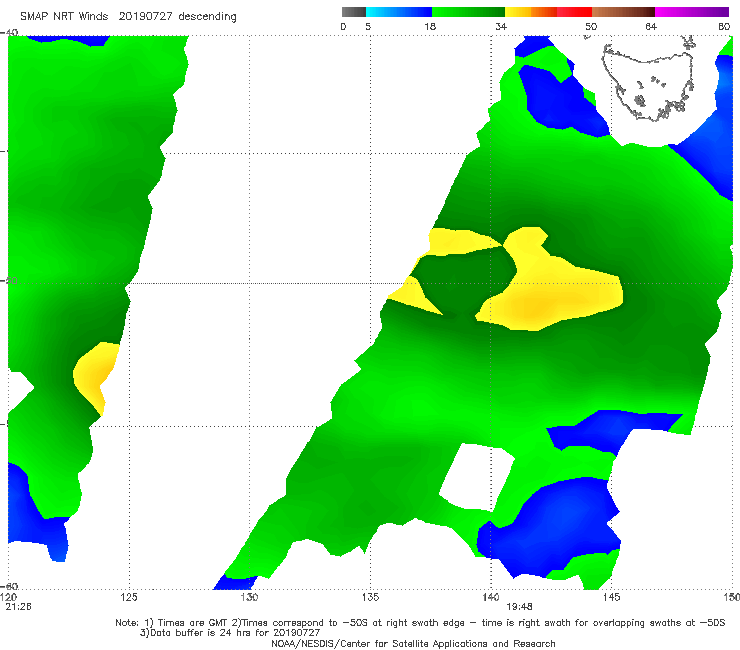
Task: Click the swath time label "19:48"
Action: [x=519, y=607]
